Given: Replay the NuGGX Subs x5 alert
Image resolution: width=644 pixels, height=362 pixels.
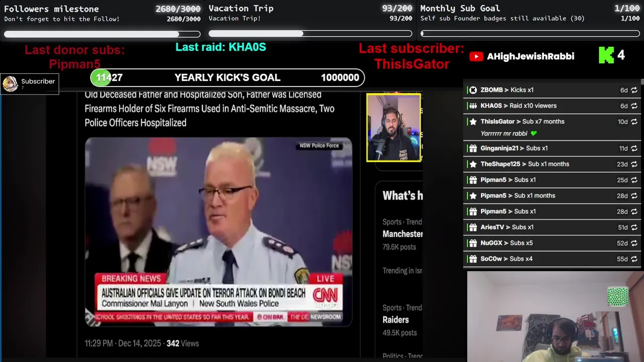Looking at the screenshot, I should [x=634, y=243].
